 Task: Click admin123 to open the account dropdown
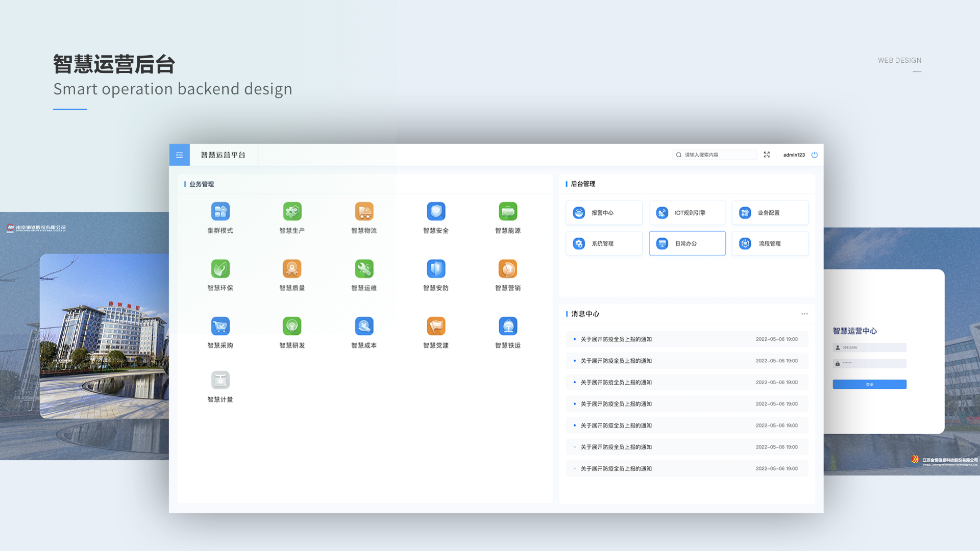pyautogui.click(x=793, y=155)
